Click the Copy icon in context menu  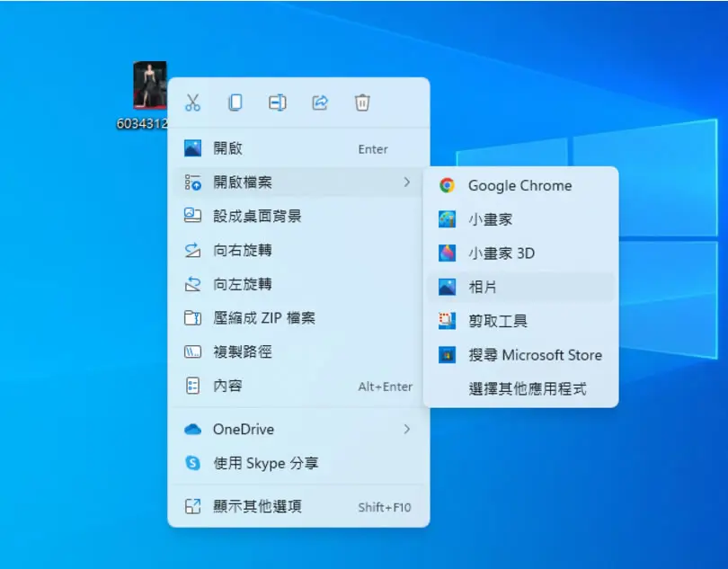(x=235, y=102)
